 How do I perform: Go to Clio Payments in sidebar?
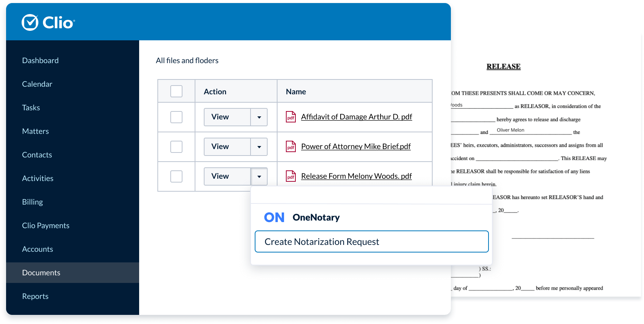point(46,226)
